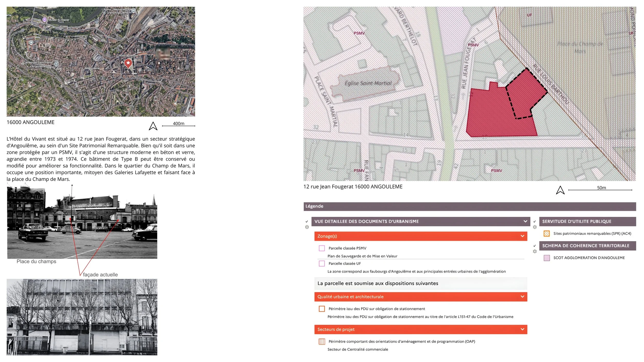Click north arrow under the zoning map
Screen dimensions: 644x362
(x=560, y=190)
